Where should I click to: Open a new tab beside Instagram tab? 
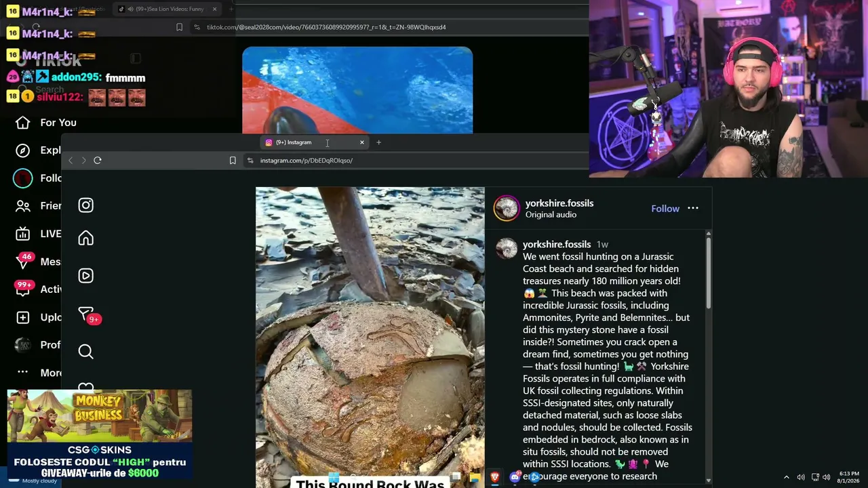379,142
